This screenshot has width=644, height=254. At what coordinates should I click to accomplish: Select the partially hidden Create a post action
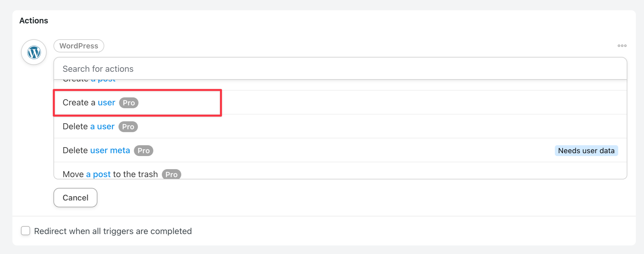click(340, 85)
